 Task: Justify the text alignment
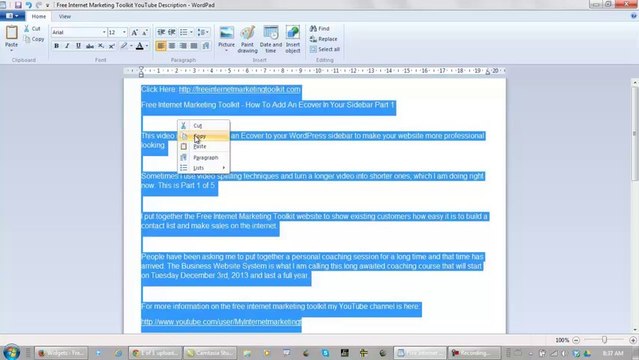(194, 46)
